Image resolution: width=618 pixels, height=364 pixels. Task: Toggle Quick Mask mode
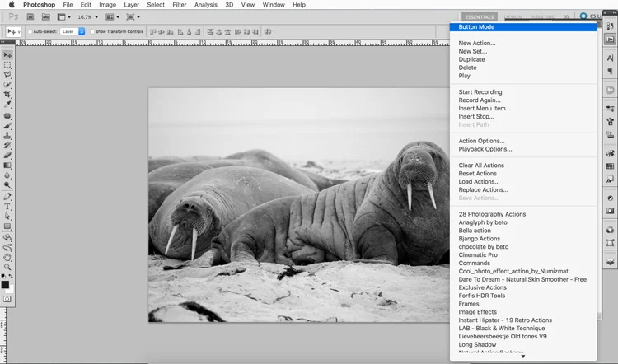pos(7,299)
